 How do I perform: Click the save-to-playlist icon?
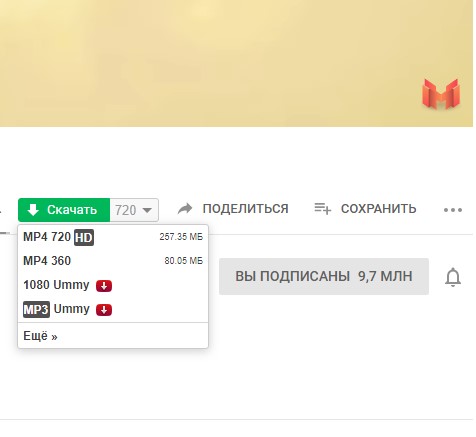pyautogui.click(x=323, y=209)
